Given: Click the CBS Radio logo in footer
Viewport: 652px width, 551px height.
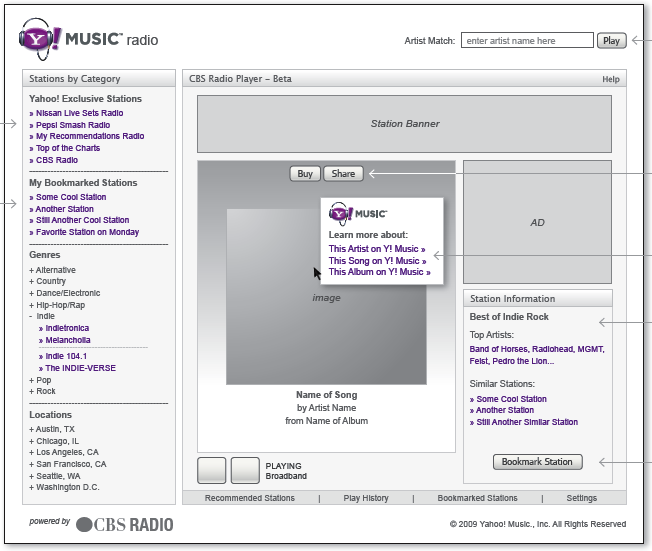Looking at the screenshot, I should [x=124, y=524].
